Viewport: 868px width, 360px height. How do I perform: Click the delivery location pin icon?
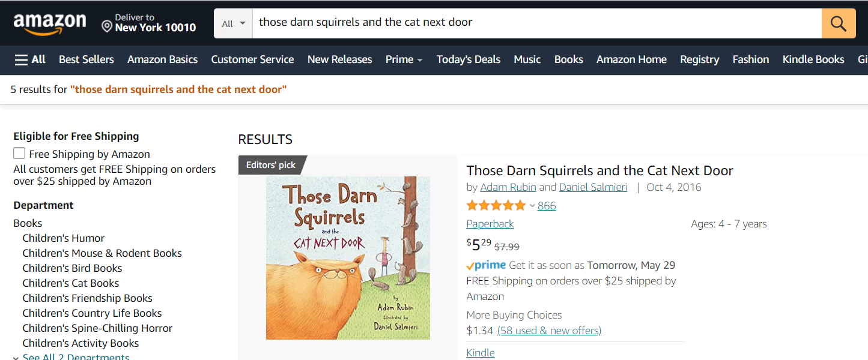(x=107, y=26)
